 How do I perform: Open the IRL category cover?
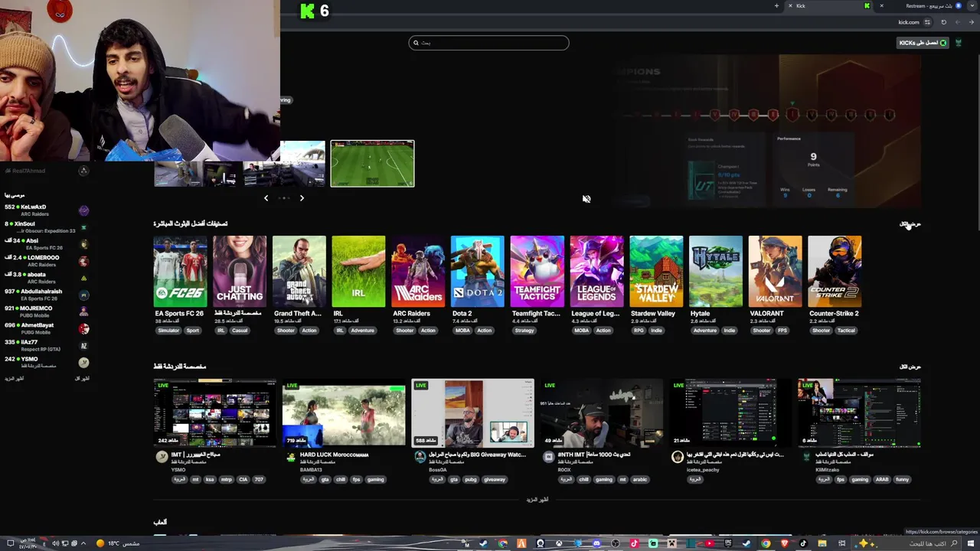click(x=359, y=271)
